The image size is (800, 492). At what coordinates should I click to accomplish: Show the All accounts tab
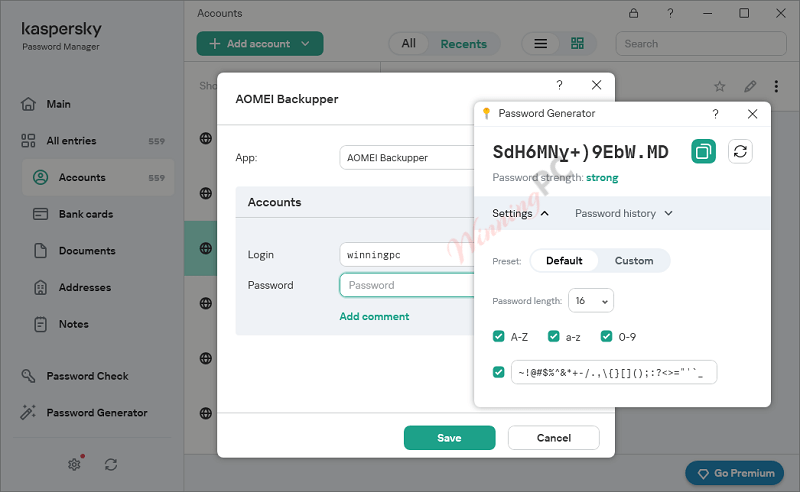point(408,44)
